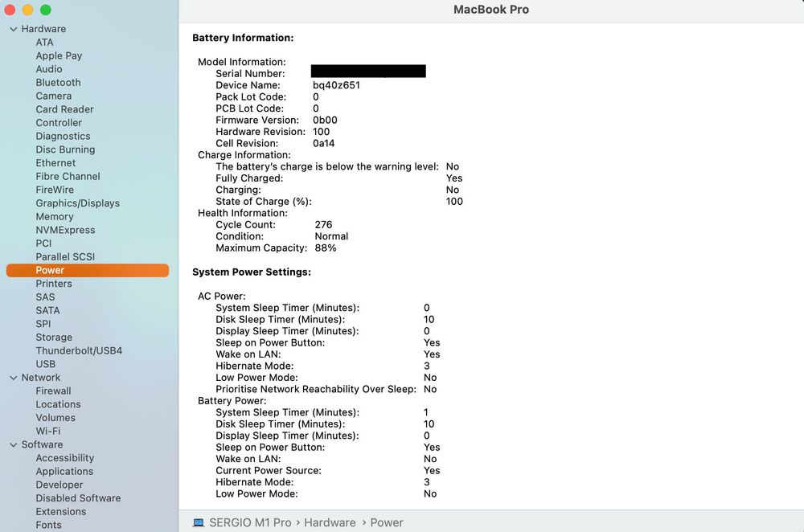Viewport: 804px width, 532px height.
Task: Click the highlighted Power sidebar item
Action: (x=87, y=270)
